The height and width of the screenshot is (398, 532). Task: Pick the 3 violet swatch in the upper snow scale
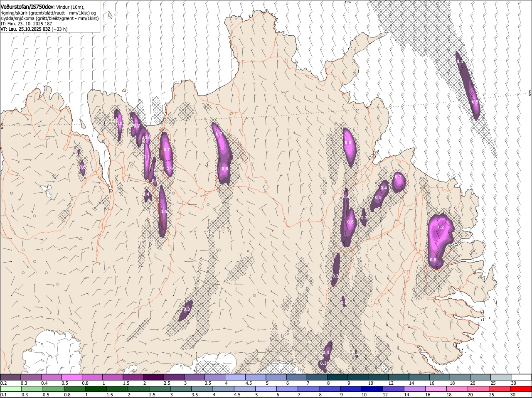195,377
